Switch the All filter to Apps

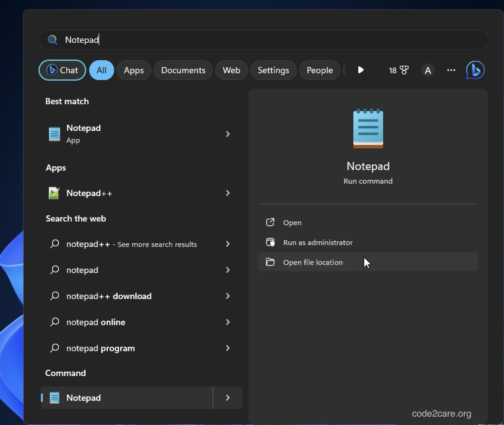[x=134, y=70]
